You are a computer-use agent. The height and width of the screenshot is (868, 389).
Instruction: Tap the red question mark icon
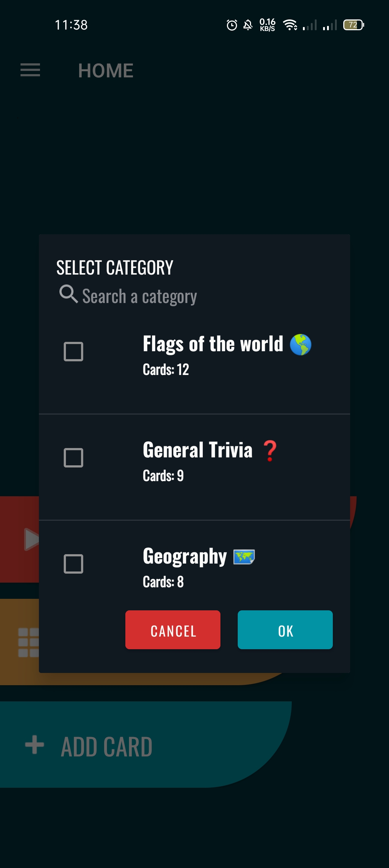pyautogui.click(x=270, y=451)
